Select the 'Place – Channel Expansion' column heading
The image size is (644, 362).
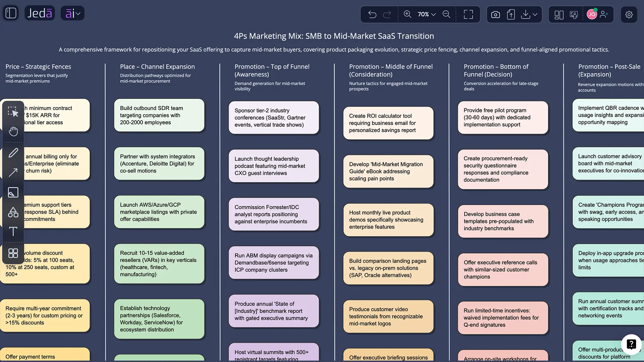point(157,66)
